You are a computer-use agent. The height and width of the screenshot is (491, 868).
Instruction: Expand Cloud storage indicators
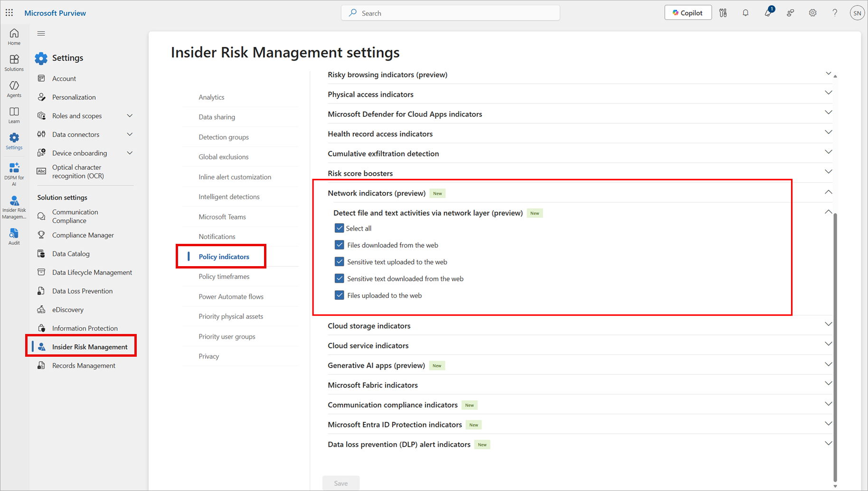(x=828, y=324)
